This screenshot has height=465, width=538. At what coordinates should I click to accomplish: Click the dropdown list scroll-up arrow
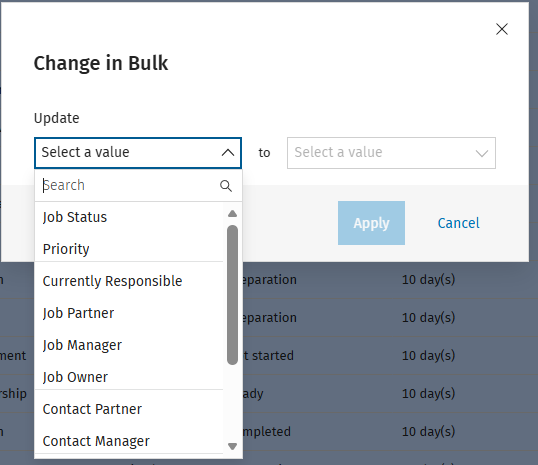[232, 213]
